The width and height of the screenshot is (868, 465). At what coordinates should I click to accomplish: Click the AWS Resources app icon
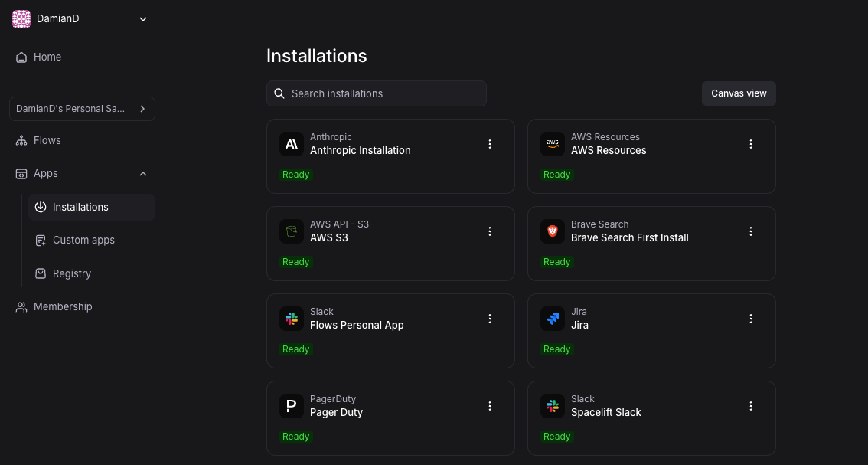pyautogui.click(x=553, y=144)
